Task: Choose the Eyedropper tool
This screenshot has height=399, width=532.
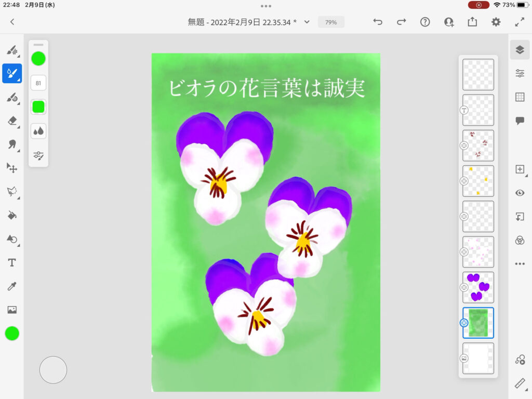Action: point(12,286)
